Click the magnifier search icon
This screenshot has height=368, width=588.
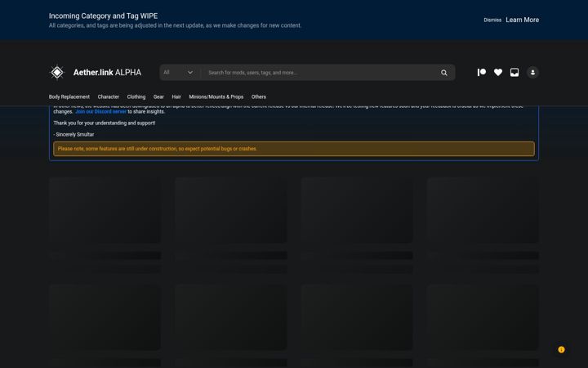point(444,73)
